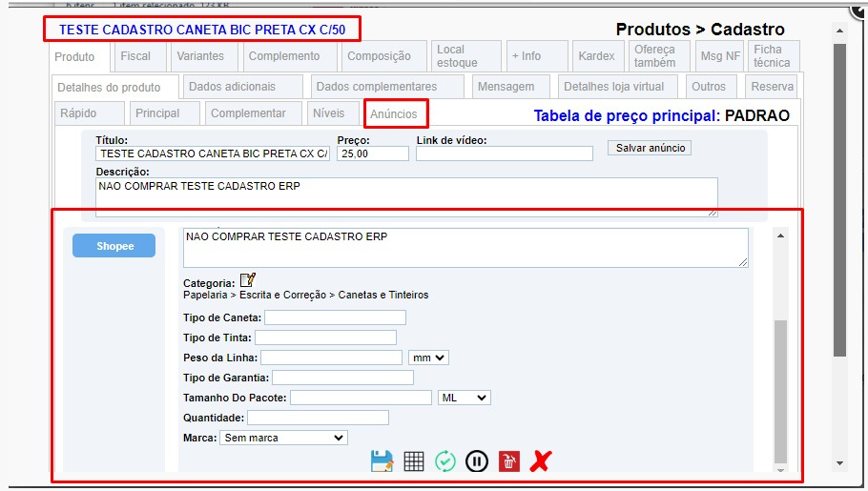Click the outer page scrollbar thumb

tap(839, 200)
